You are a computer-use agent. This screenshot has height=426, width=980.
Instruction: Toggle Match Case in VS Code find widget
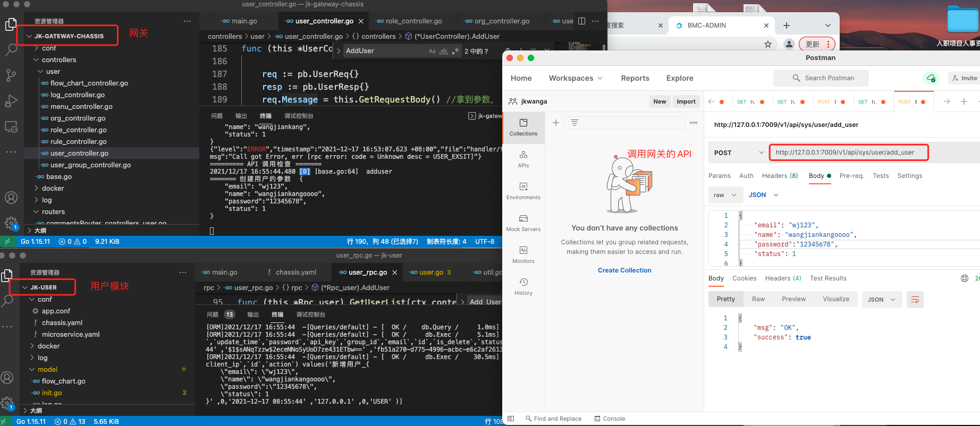(x=432, y=51)
